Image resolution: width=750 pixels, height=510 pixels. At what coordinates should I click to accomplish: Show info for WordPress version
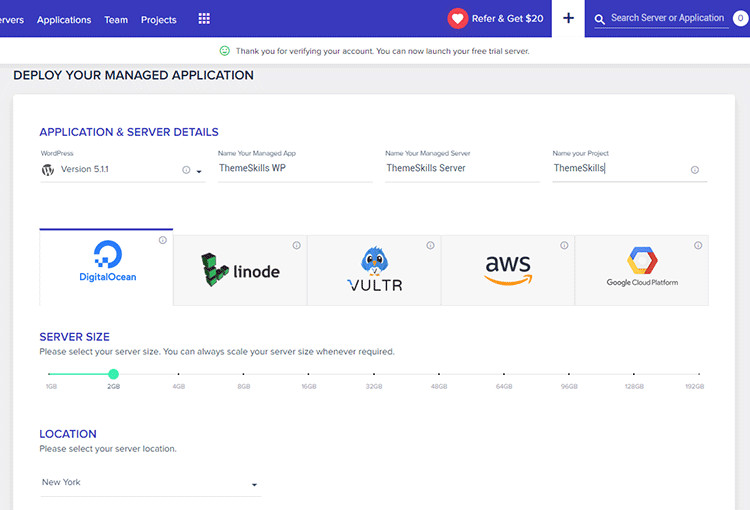click(x=186, y=170)
